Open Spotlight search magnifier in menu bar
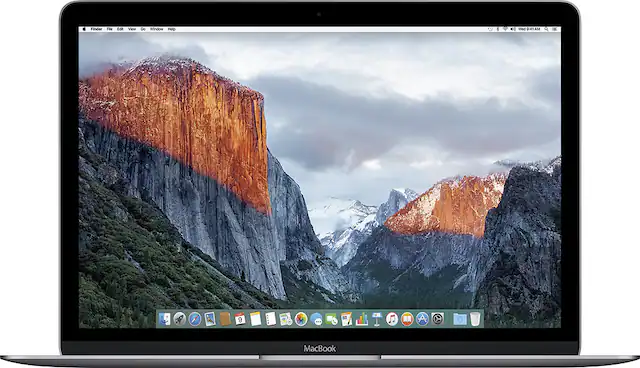Image resolution: width=640 pixels, height=368 pixels. [546, 29]
